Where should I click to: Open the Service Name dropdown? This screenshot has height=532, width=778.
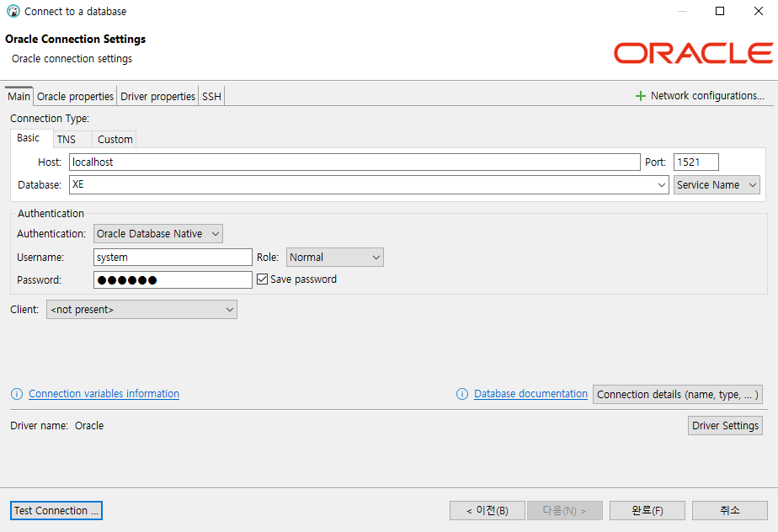click(x=717, y=185)
